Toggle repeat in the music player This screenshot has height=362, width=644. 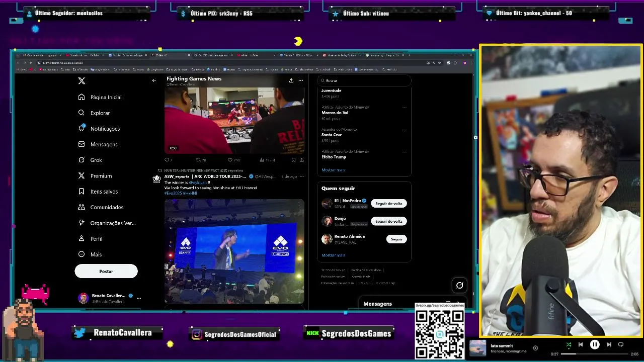[x=621, y=345]
